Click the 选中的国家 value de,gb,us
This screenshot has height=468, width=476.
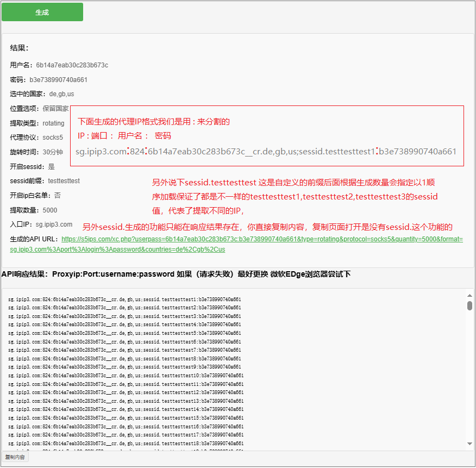[61, 94]
